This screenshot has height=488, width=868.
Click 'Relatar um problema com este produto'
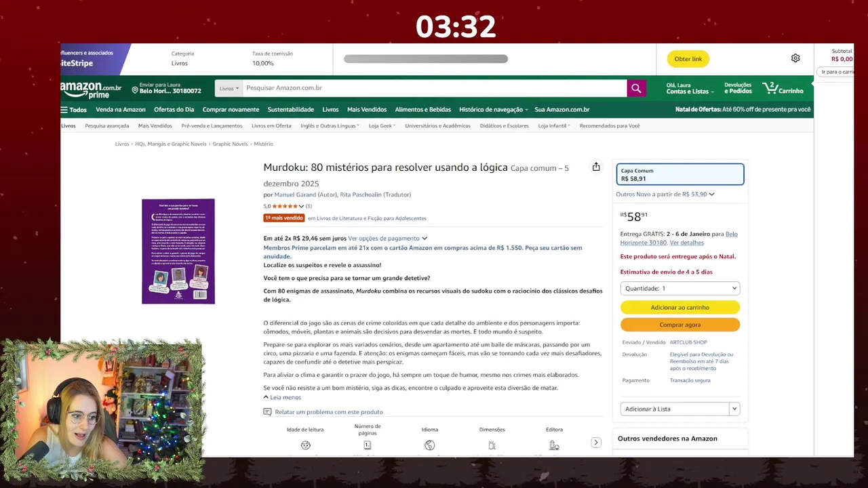[329, 412]
